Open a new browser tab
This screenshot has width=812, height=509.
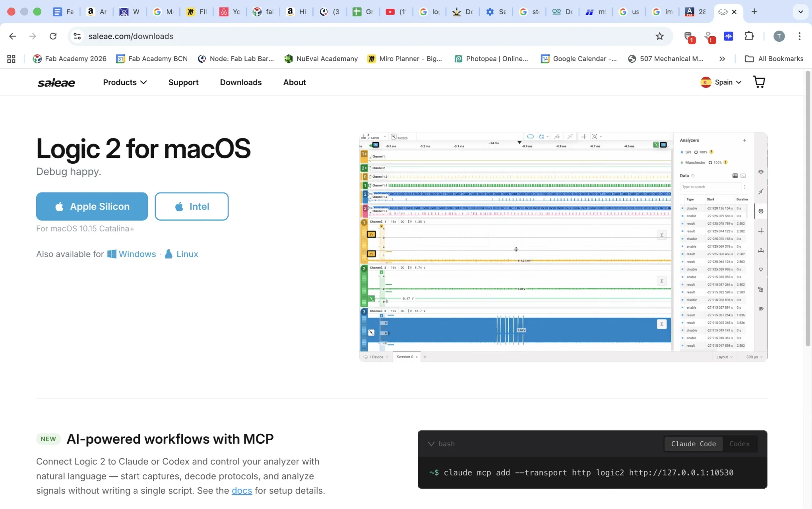[x=754, y=12]
